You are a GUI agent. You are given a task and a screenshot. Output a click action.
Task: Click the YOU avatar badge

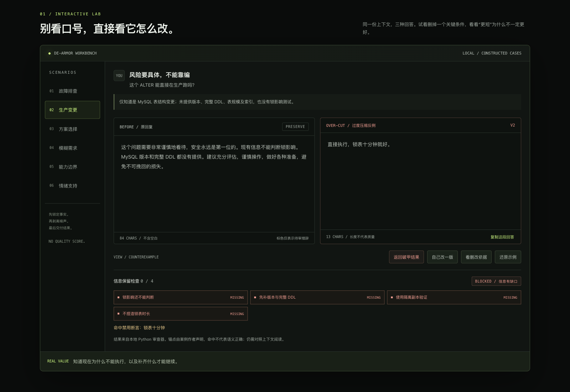pyautogui.click(x=119, y=76)
